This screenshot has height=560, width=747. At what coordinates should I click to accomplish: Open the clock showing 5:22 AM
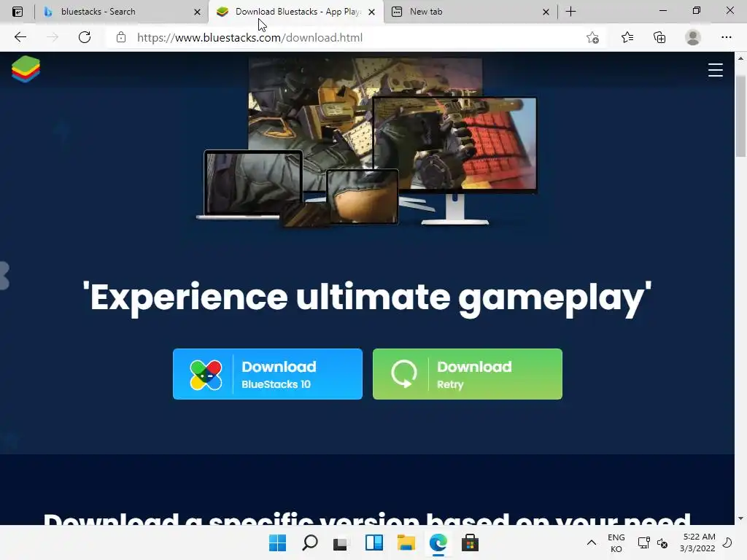pos(698,542)
